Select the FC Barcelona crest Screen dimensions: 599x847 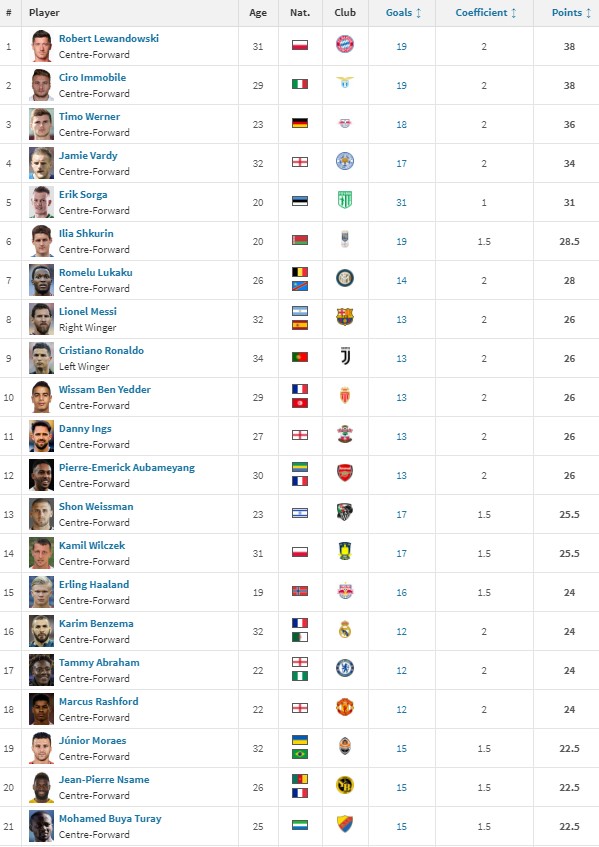coord(345,317)
